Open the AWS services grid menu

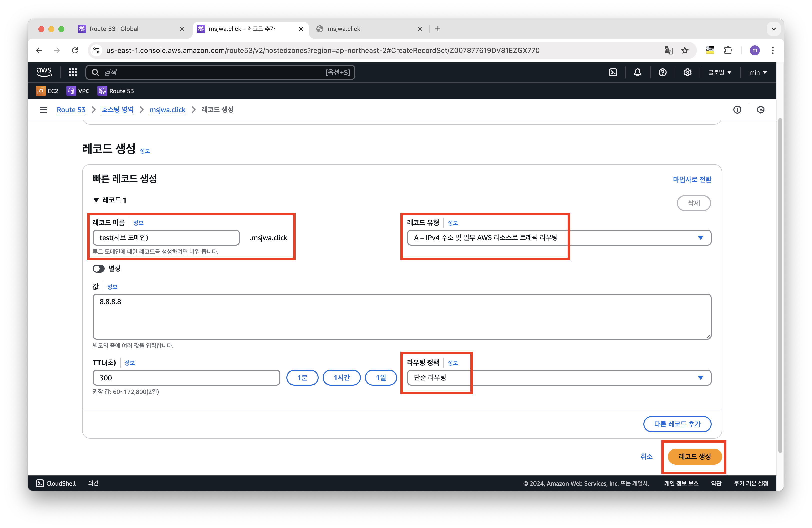73,72
